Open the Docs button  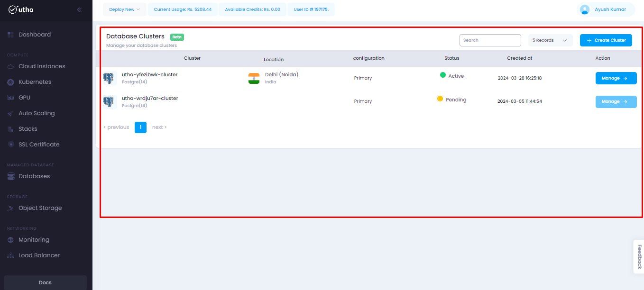click(x=45, y=282)
